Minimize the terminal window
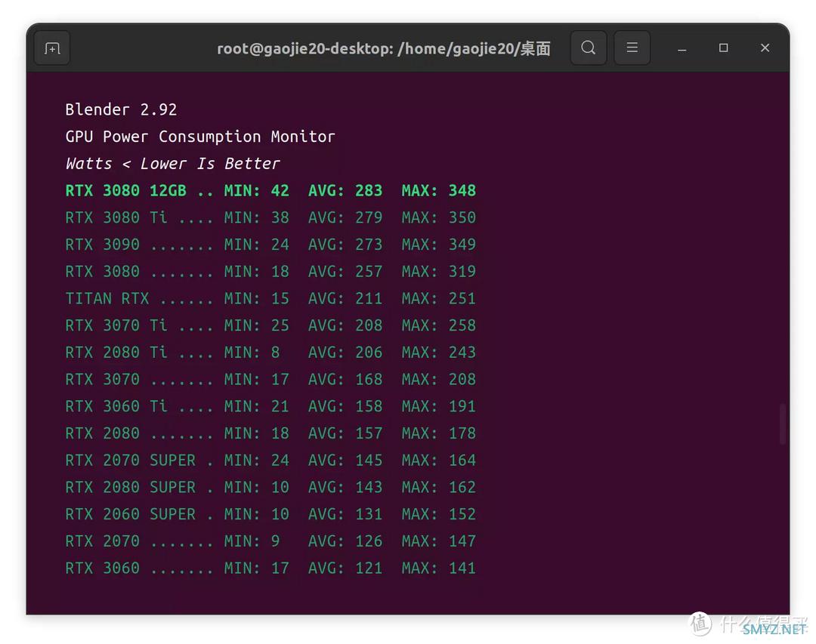This screenshot has height=644, width=816. point(682,48)
